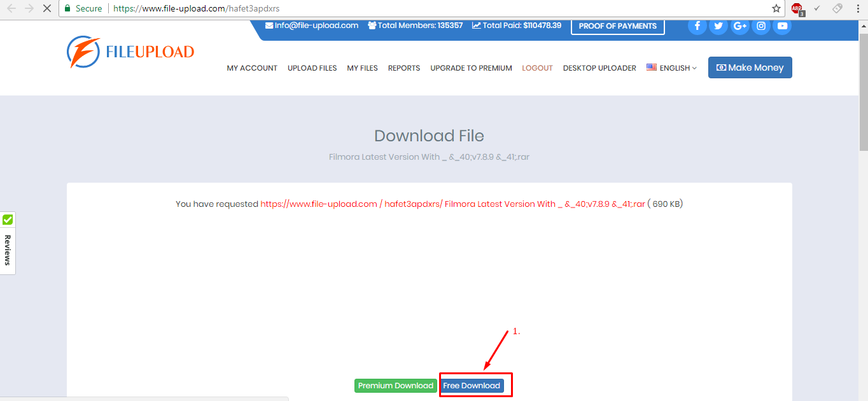Stop page loading with the X button
This screenshot has width=868, height=401.
pos(47,9)
